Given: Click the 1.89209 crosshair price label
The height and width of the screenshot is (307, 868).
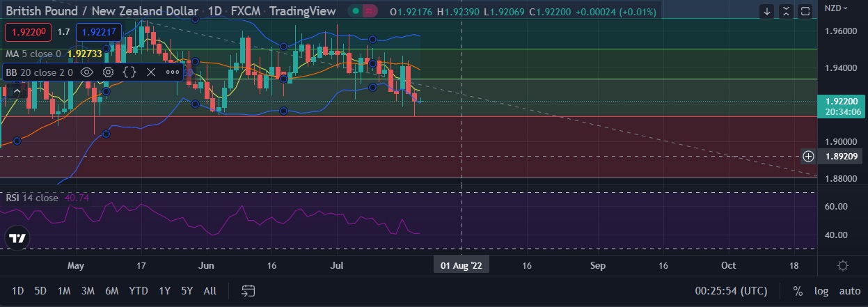Looking at the screenshot, I should coord(841,156).
